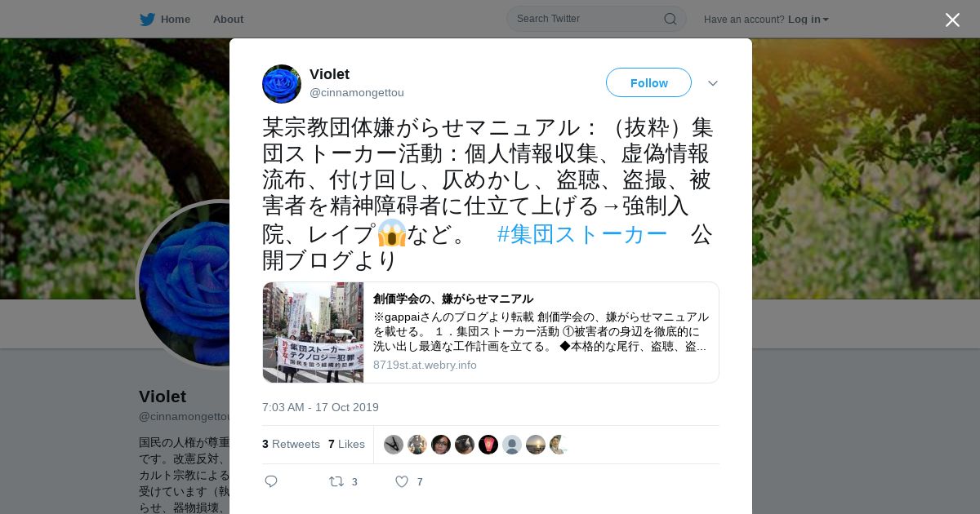Viewport: 980px width, 514px height.
Task: Open the #集団ストーカー hashtag link
Action: 582,234
